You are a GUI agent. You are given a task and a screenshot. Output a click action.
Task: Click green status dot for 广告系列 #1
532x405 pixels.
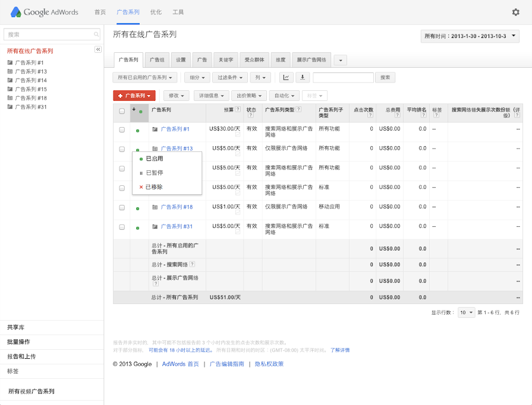coord(138,129)
